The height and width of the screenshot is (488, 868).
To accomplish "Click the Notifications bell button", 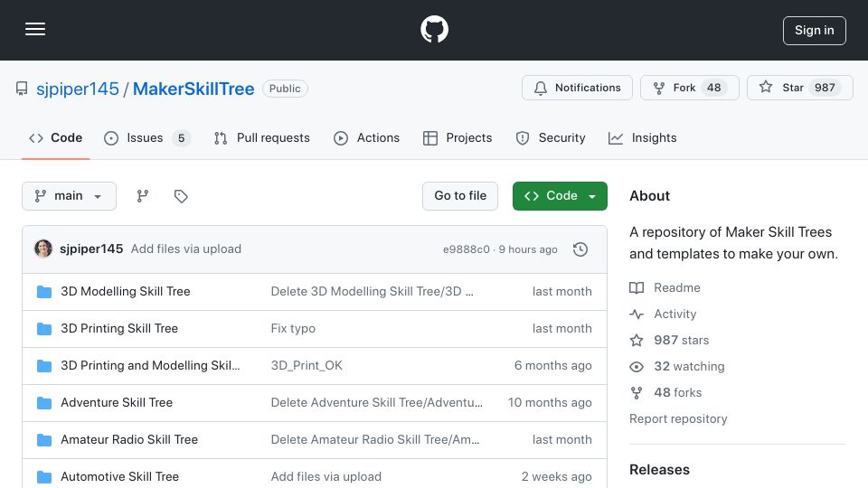I will (577, 88).
